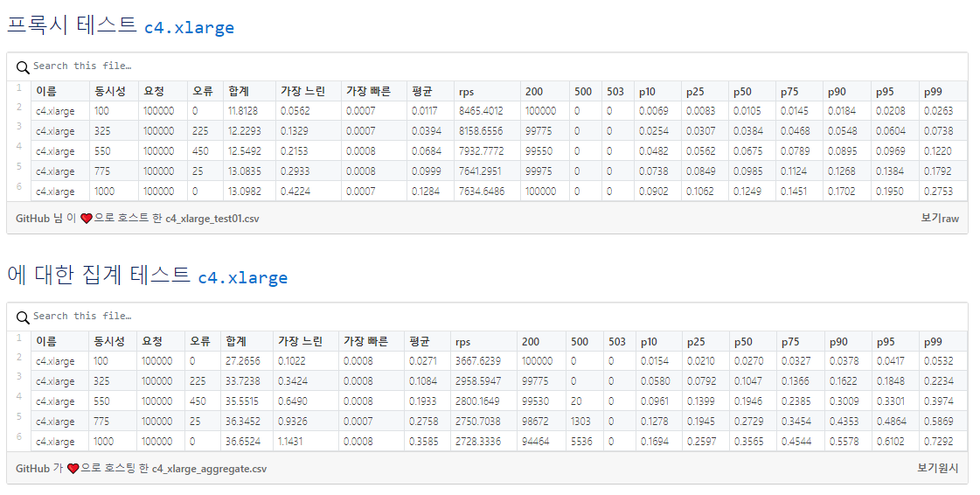Image resolution: width=980 pixels, height=495 pixels.
Task: Click the 'c4.xlarge' code text in second heading
Action: pos(243,277)
